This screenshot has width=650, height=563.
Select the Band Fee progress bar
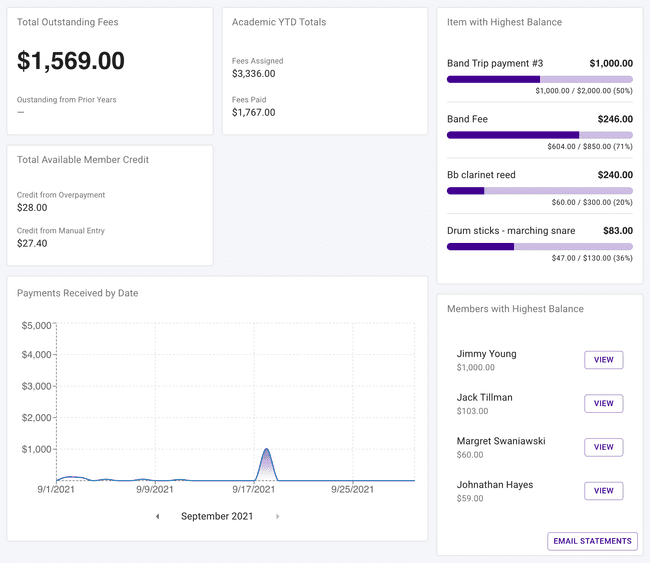coord(539,135)
